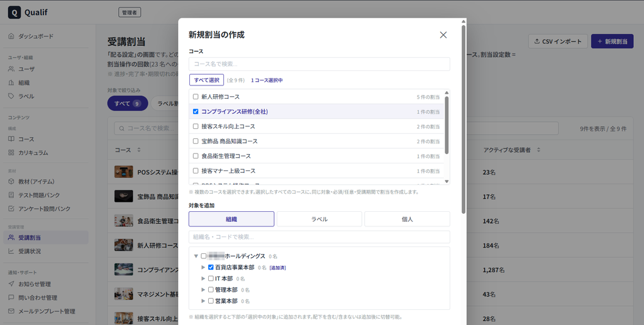
Task: Switch to the ラベル target tab
Action: pyautogui.click(x=319, y=219)
